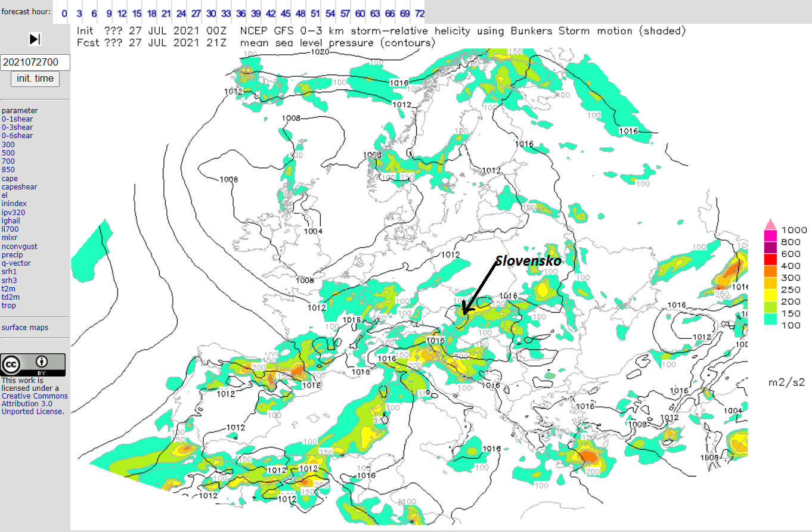Focus the init time input field 2021072700
812x532 pixels.
(x=35, y=63)
